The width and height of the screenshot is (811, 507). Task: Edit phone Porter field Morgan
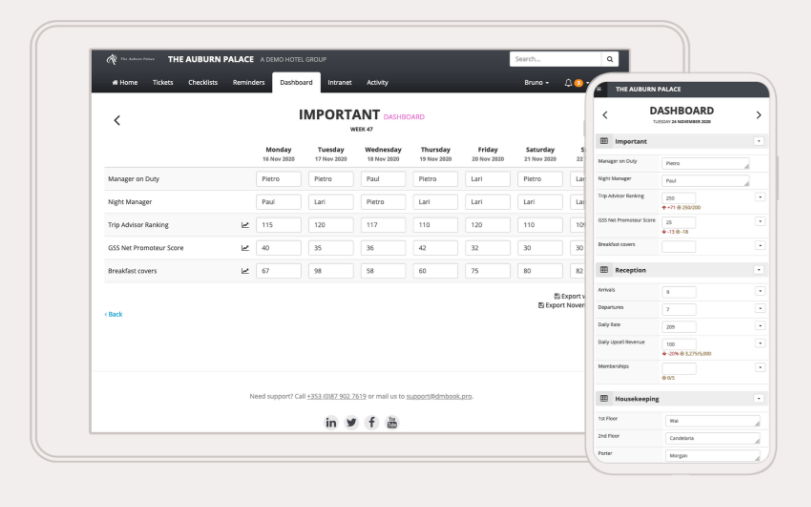[x=713, y=455]
